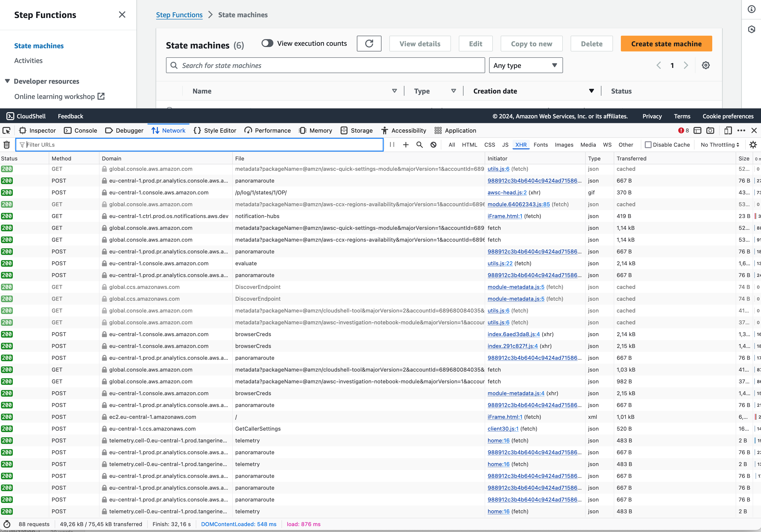
Task: Filter requests by Media
Action: click(x=588, y=145)
